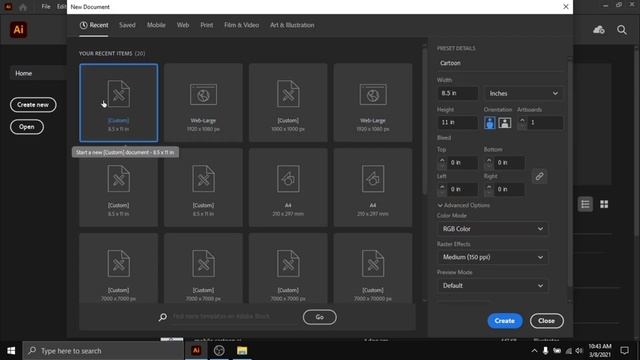Click the Create new button

tap(33, 105)
